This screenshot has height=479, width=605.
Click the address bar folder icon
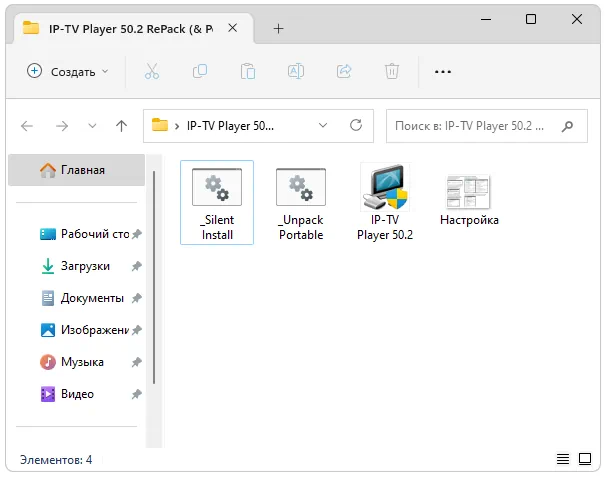coord(160,125)
